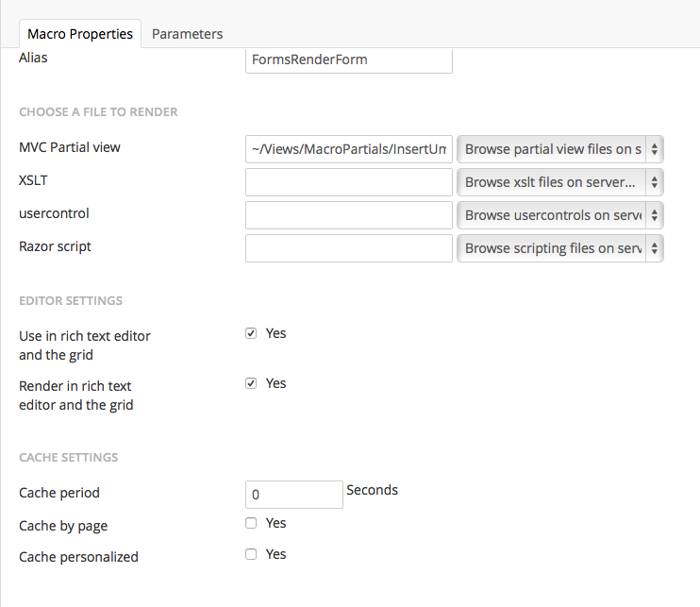Click the Cache personalized label

(x=78, y=557)
